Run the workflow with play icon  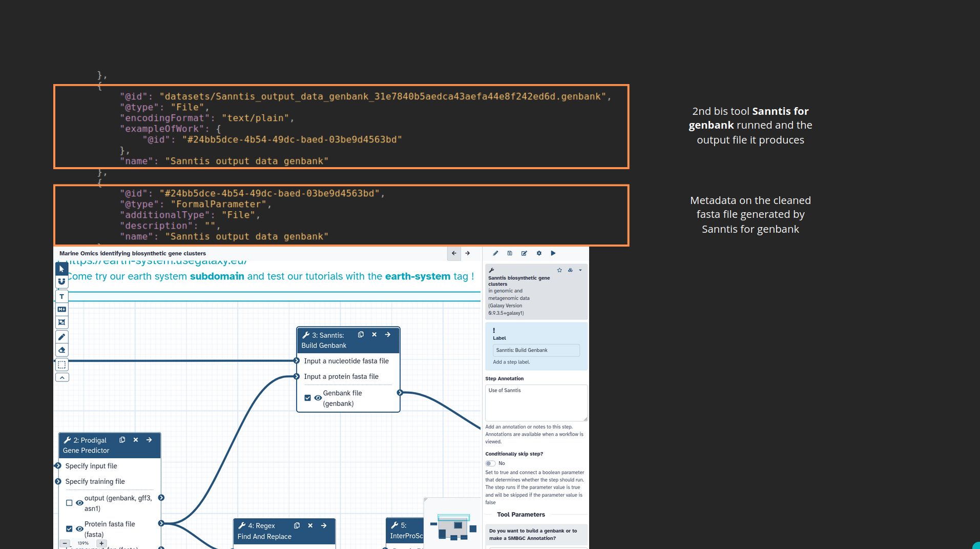pos(553,253)
